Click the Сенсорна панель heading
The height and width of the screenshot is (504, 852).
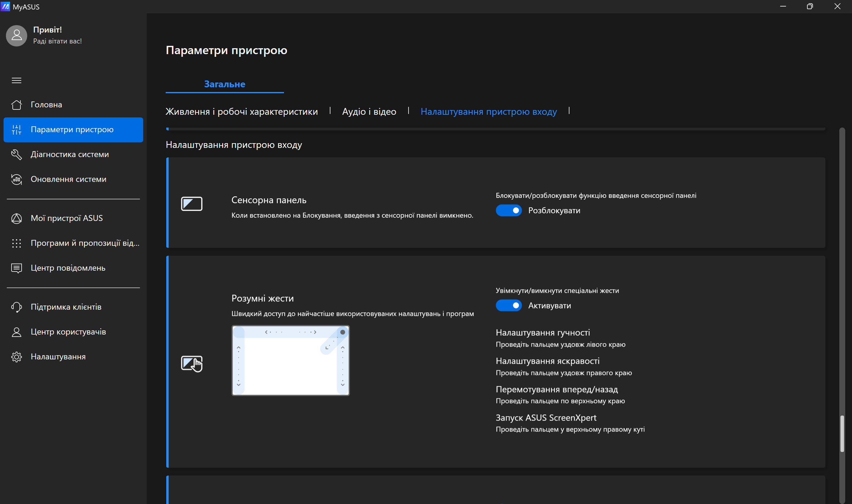(x=269, y=200)
